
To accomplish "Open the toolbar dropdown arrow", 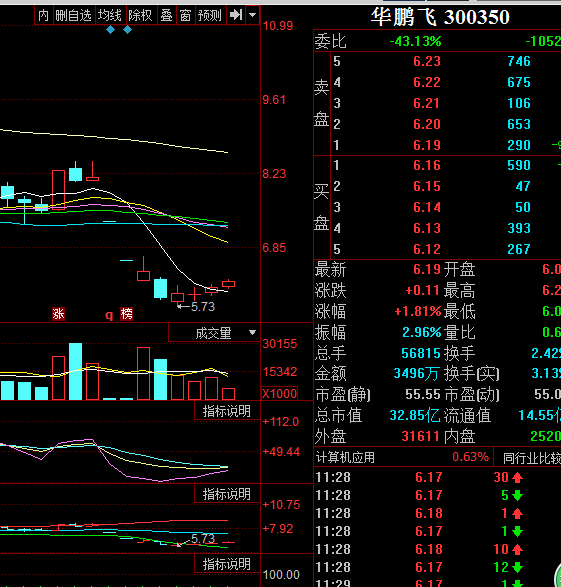I will (x=253, y=15).
